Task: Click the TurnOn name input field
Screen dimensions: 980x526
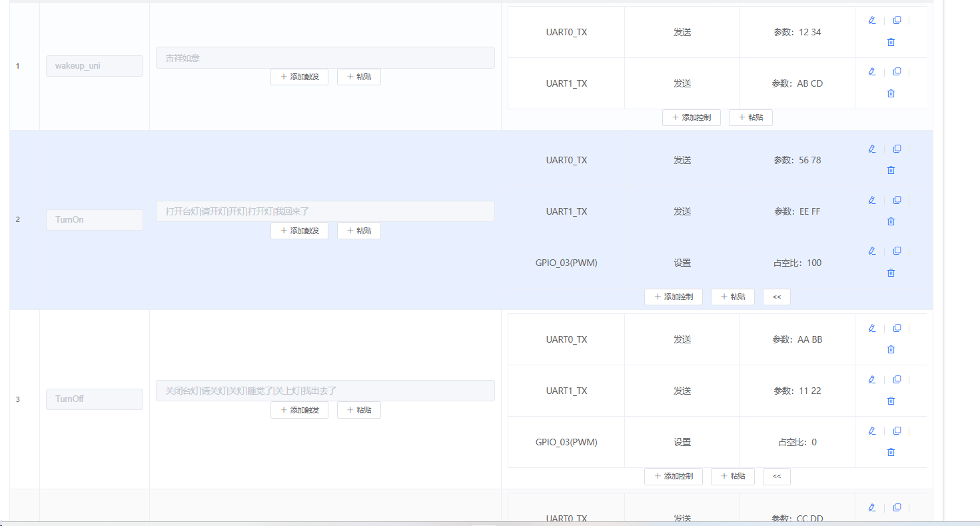Action: (94, 220)
